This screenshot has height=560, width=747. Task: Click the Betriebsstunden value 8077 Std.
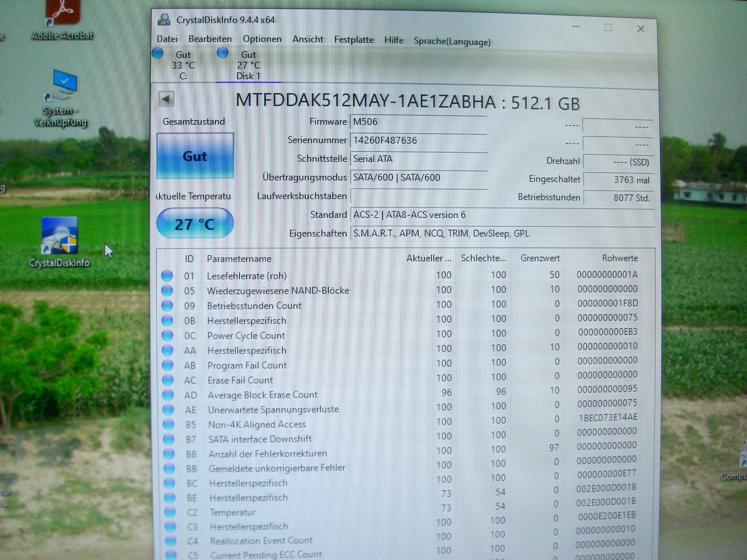pos(618,198)
